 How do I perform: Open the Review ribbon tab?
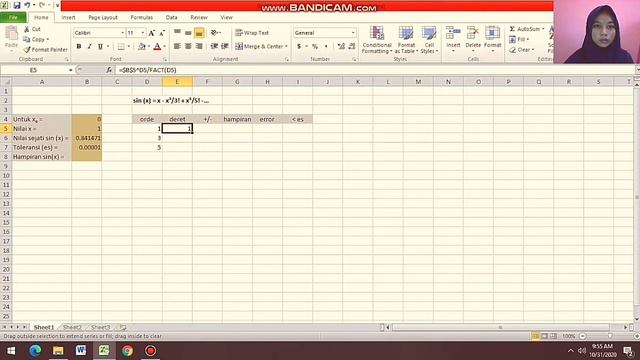click(x=199, y=18)
